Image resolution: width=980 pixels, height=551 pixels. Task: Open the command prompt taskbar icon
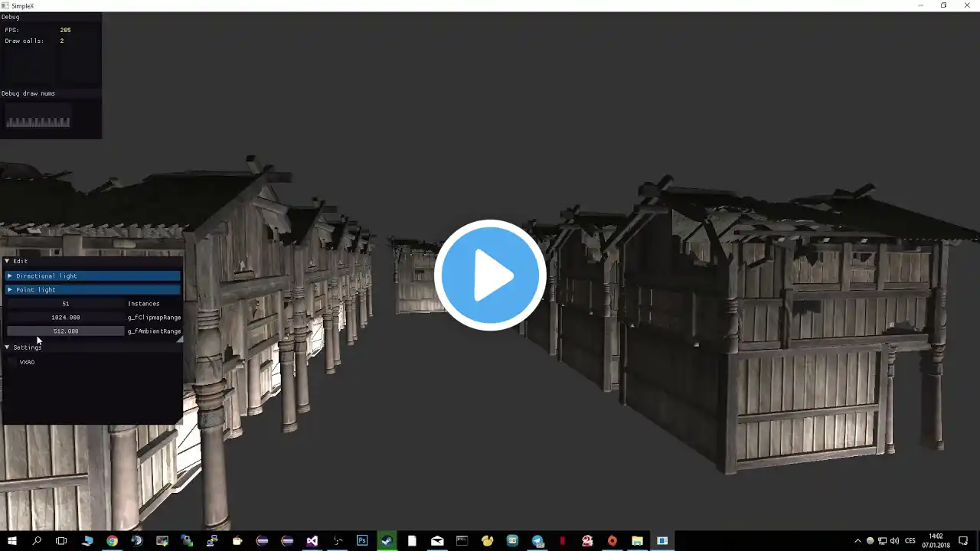pos(462,541)
